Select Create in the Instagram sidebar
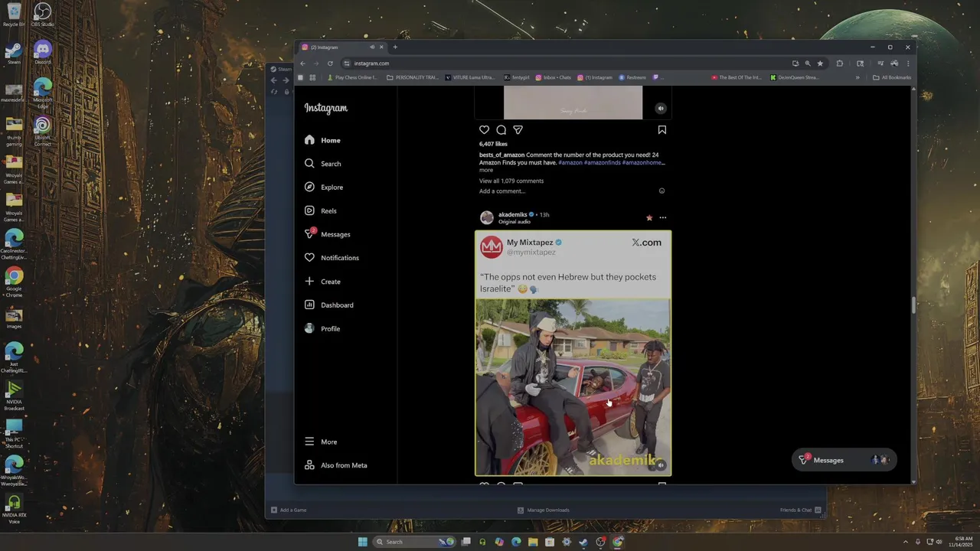980x551 pixels. 322,282
